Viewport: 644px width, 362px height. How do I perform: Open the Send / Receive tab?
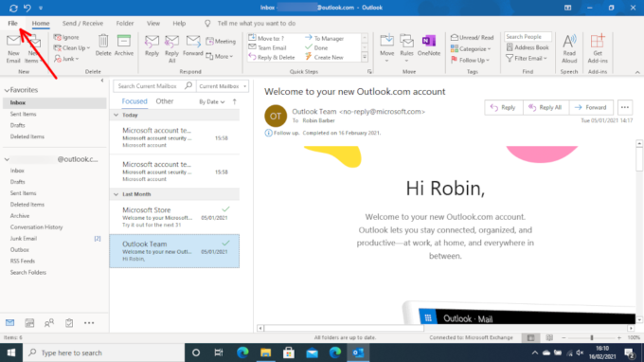(x=82, y=24)
